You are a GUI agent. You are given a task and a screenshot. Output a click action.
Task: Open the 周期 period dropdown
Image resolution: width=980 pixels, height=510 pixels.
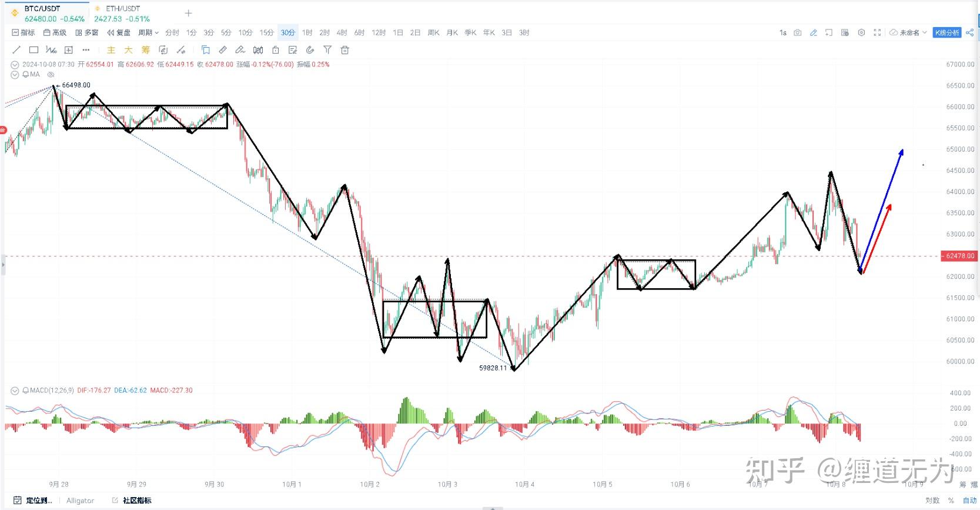148,33
